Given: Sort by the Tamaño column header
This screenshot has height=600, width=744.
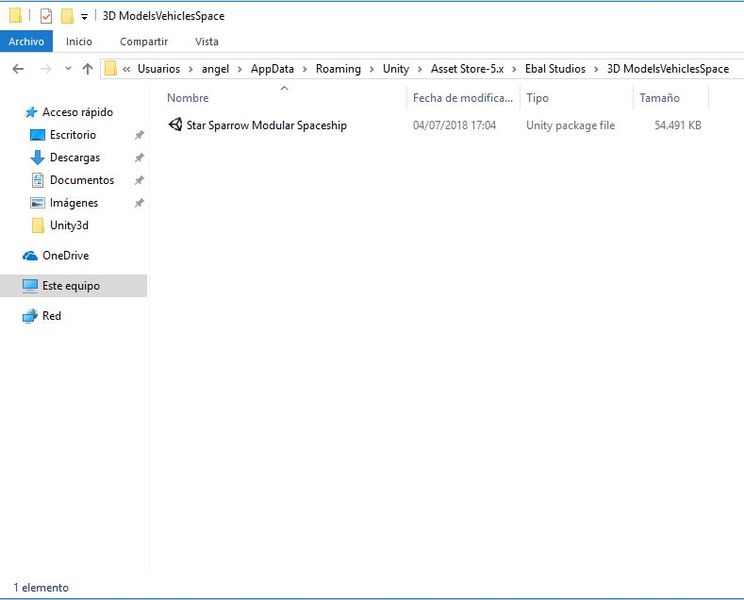Looking at the screenshot, I should (x=659, y=98).
